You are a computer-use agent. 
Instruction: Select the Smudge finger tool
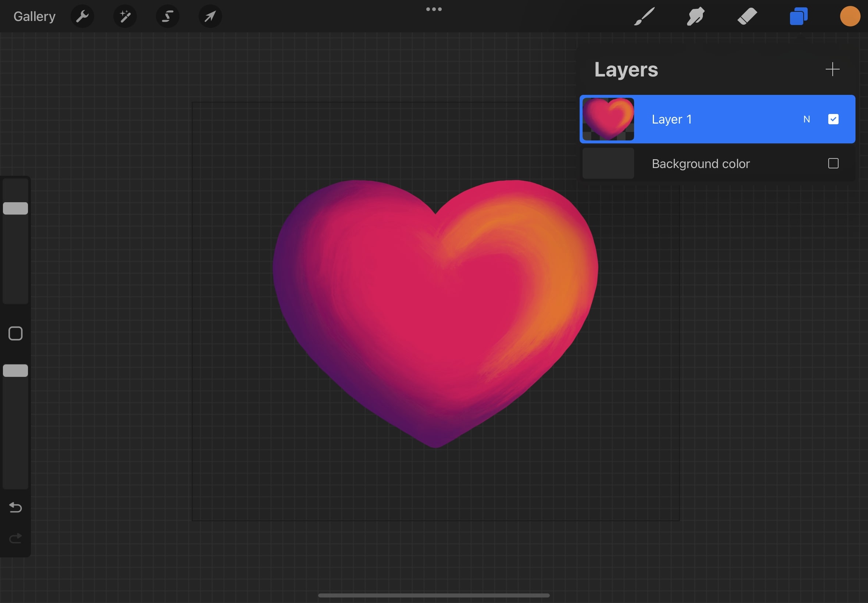point(695,16)
